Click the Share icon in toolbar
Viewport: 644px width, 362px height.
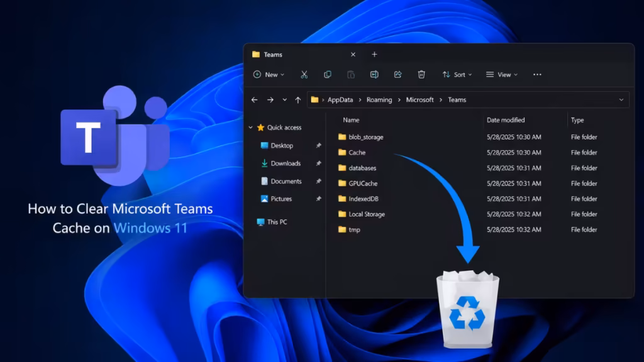397,75
